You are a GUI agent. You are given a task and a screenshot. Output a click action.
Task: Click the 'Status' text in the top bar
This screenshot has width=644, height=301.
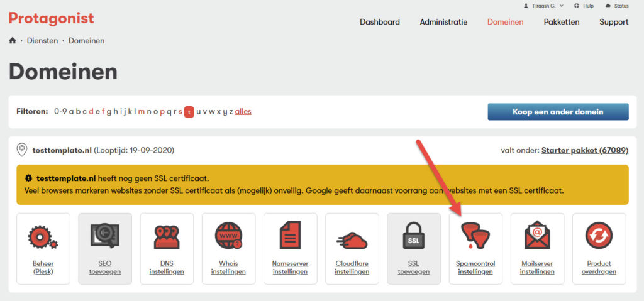tap(621, 6)
